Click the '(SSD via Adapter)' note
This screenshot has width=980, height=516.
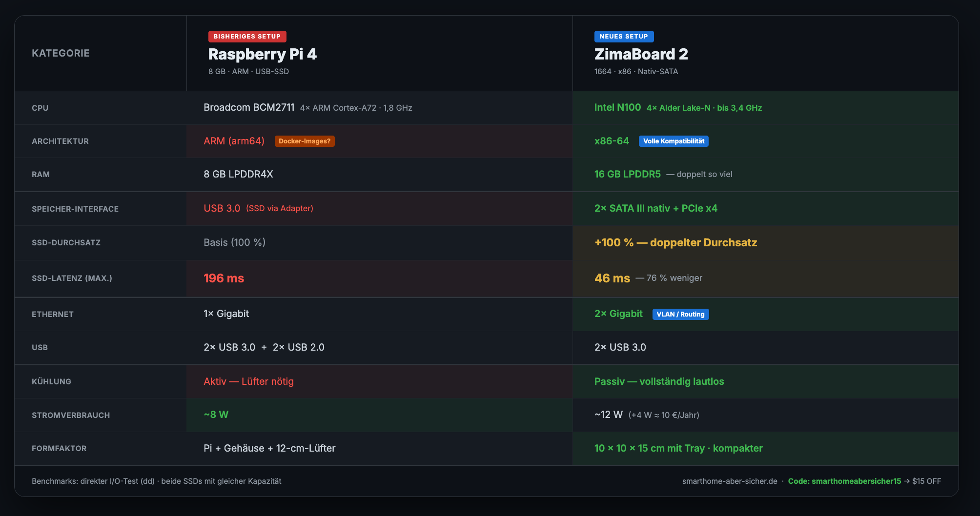pos(280,209)
